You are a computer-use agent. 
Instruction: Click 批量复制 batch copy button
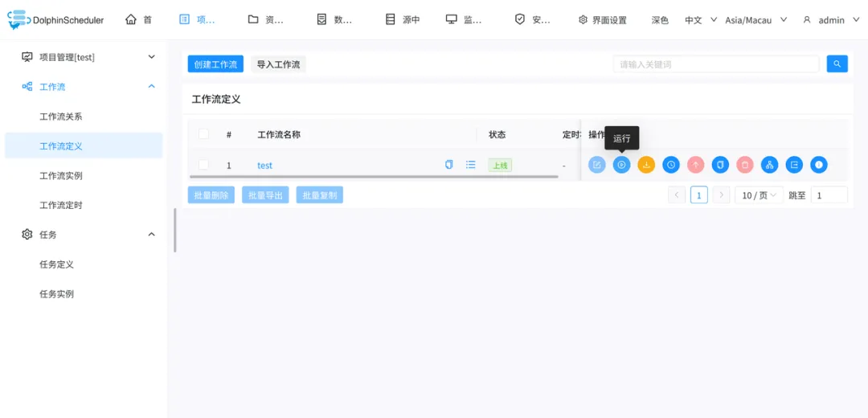point(320,195)
